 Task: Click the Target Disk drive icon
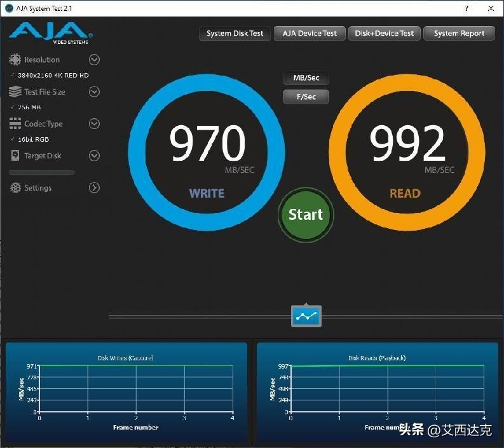[x=15, y=156]
